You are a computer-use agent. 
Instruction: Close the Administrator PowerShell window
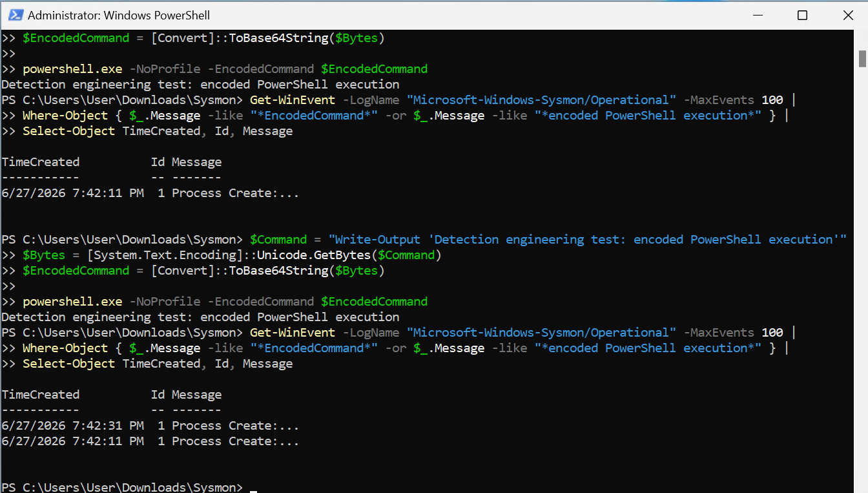pyautogui.click(x=848, y=15)
